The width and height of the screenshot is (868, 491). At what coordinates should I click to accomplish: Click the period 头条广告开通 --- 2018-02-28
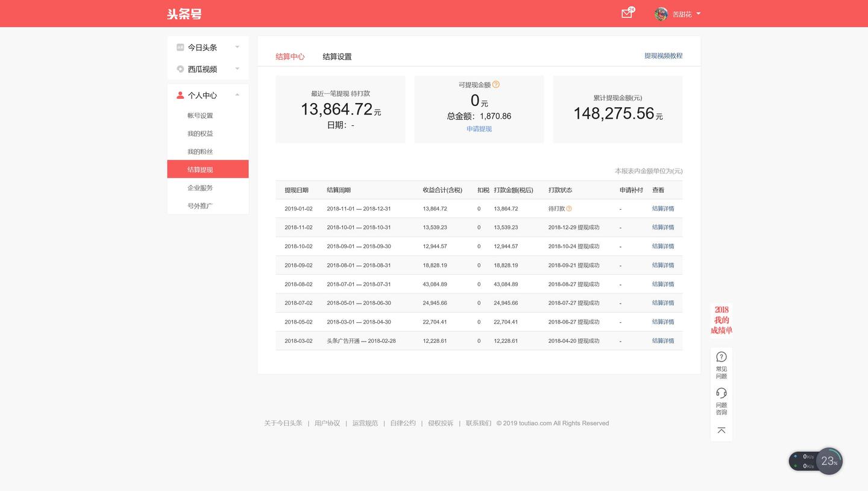point(361,341)
